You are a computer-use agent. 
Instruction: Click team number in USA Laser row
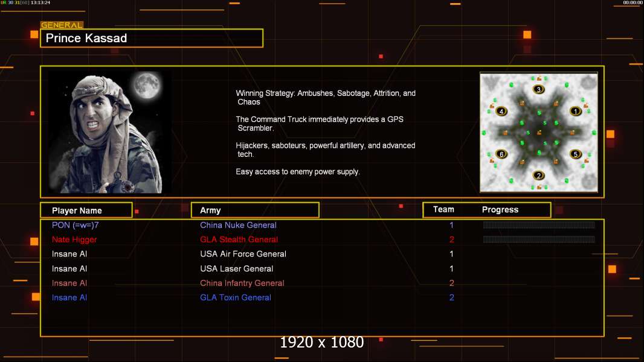[x=451, y=268]
